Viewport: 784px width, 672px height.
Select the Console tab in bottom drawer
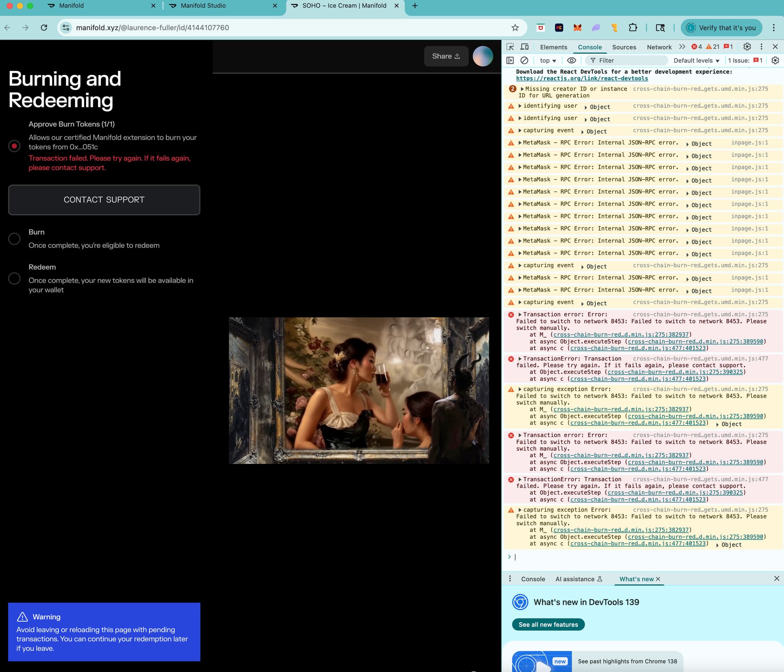click(x=533, y=579)
